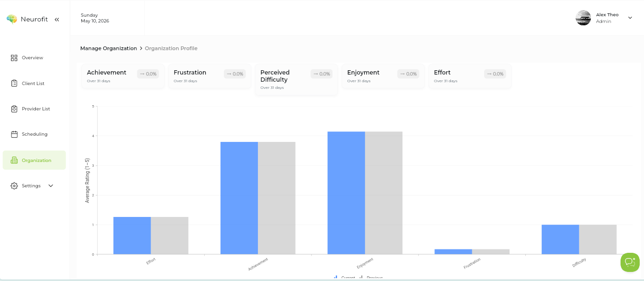Click the gray previous Frustration bar
This screenshot has width=644, height=281.
[491, 252]
